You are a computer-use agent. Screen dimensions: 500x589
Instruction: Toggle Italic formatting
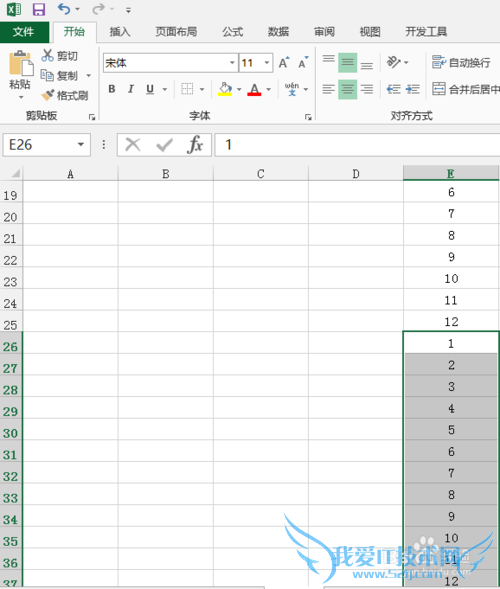(131, 89)
